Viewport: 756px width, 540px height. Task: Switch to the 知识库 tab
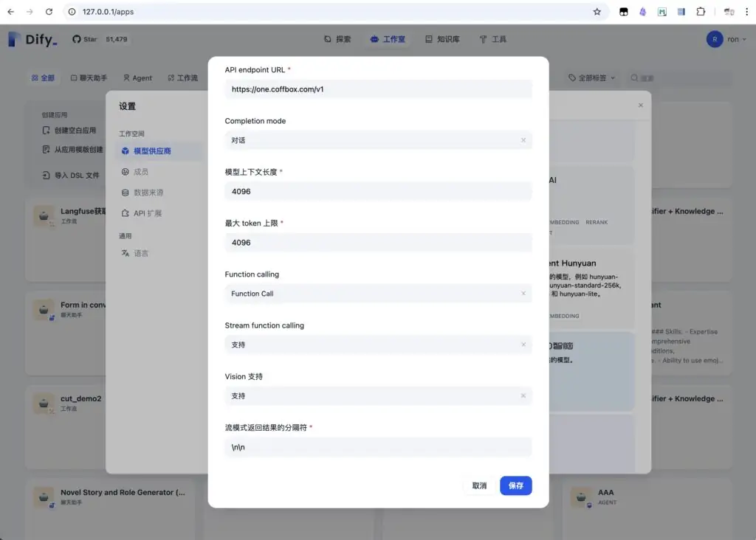pos(442,39)
